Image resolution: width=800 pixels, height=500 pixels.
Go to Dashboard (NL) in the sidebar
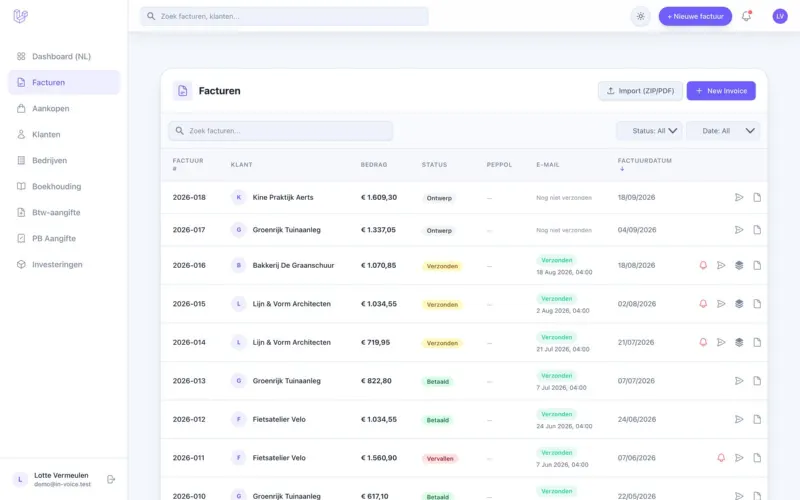(x=64, y=56)
